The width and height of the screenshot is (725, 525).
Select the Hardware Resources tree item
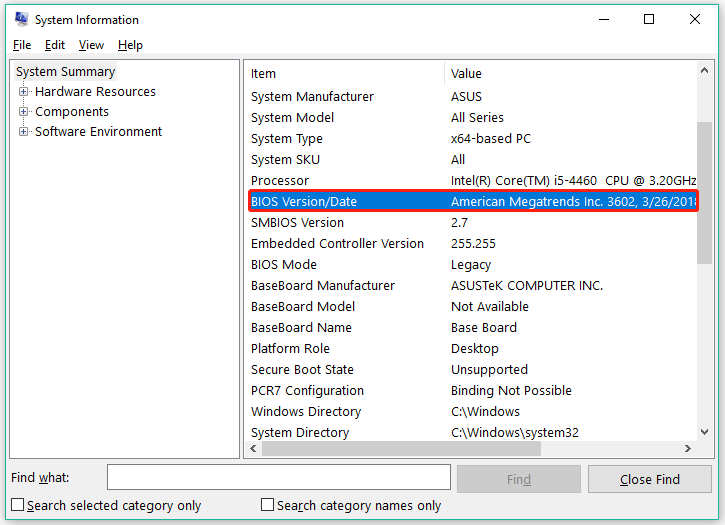coord(95,92)
